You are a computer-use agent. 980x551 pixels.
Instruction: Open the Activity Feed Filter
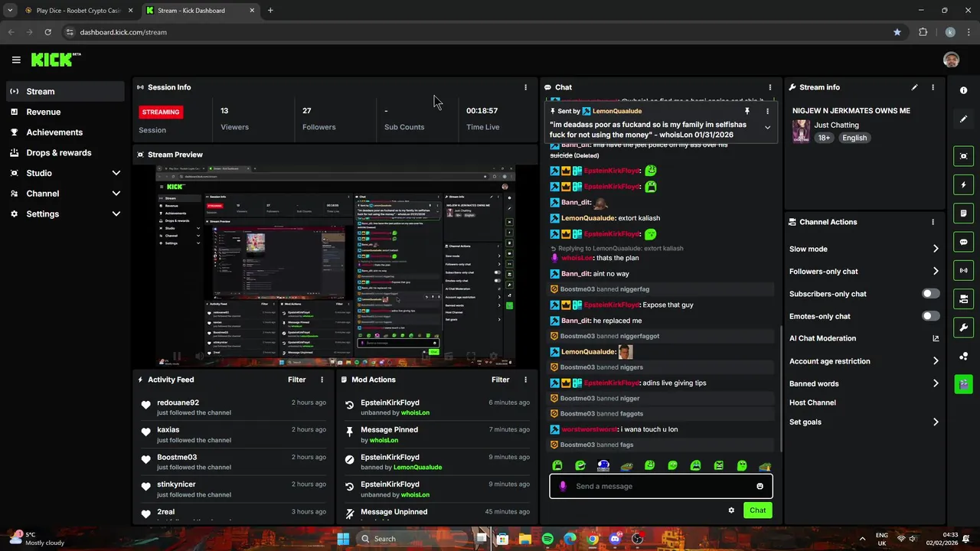(297, 380)
